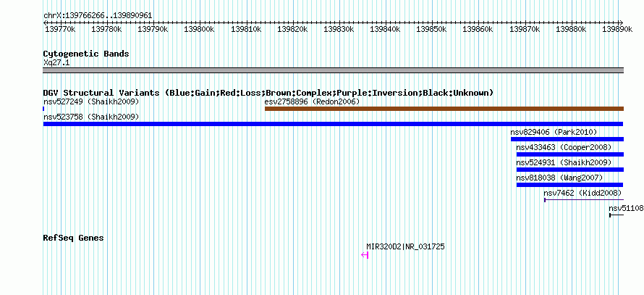Image resolution: width=644 pixels, height=295 pixels.
Task: Click the 139840k ruler tick label
Action: (386, 30)
